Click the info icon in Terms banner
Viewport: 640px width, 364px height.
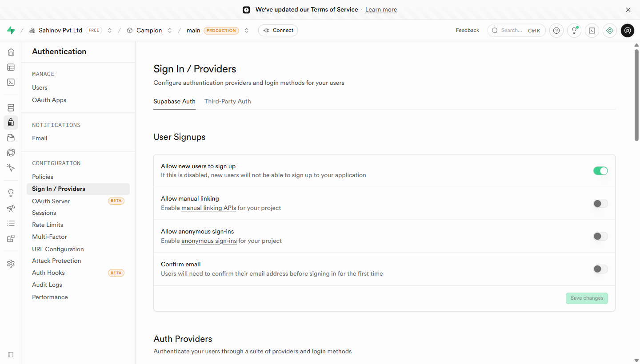(x=247, y=10)
